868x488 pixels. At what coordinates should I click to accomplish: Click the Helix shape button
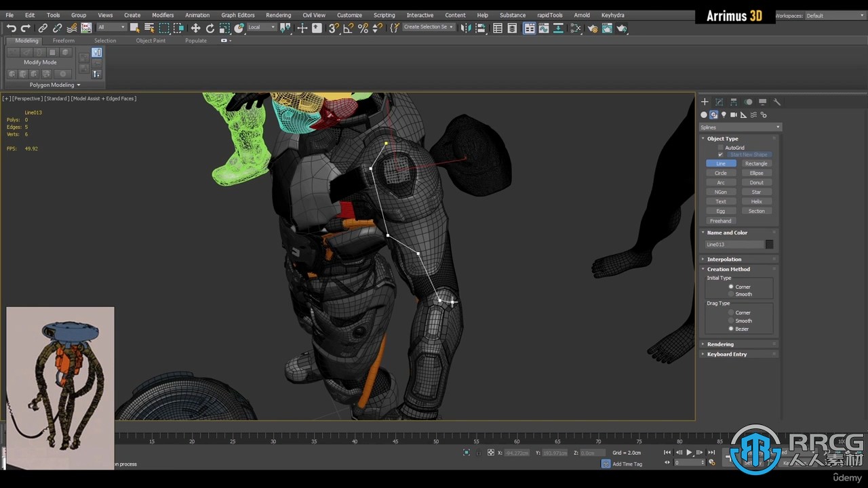coord(756,201)
